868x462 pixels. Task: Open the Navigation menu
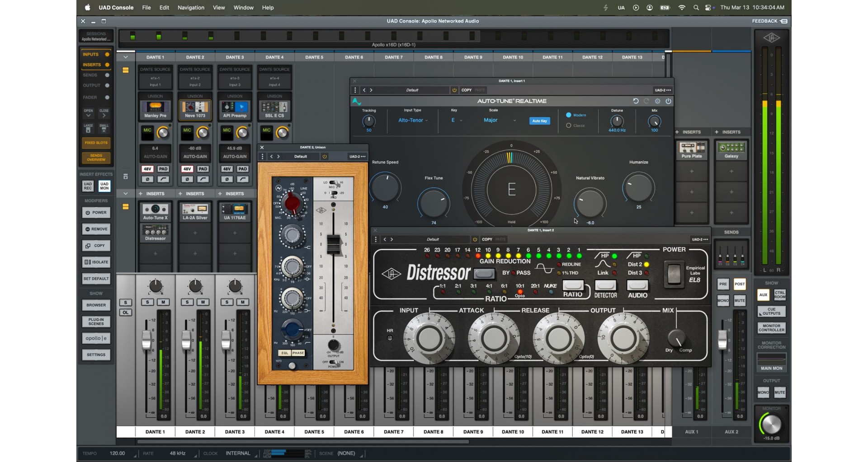coord(191,8)
